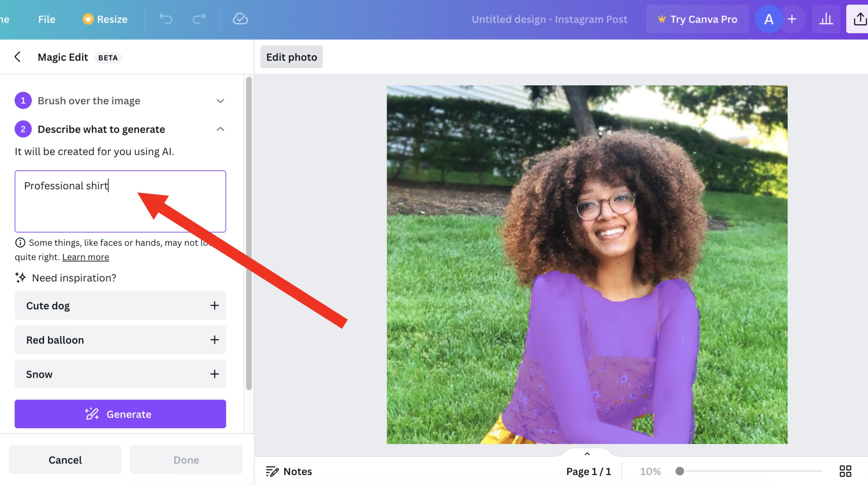Screen dimensions: 868x485
Task: Expand Brush over the image step
Action: tap(220, 101)
